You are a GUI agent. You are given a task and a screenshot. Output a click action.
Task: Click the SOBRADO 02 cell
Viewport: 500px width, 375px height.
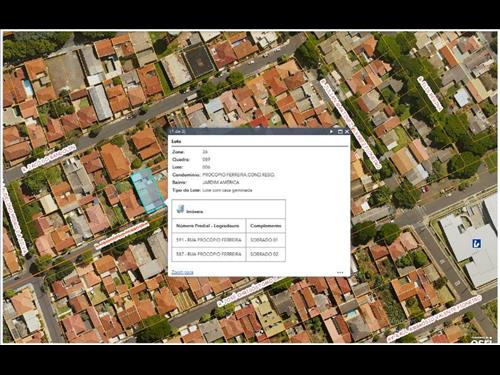[x=266, y=254]
